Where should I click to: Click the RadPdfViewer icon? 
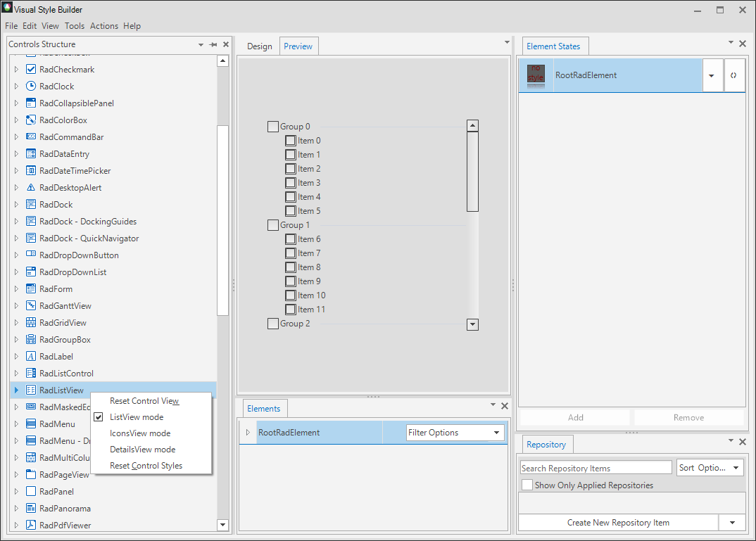(x=31, y=525)
